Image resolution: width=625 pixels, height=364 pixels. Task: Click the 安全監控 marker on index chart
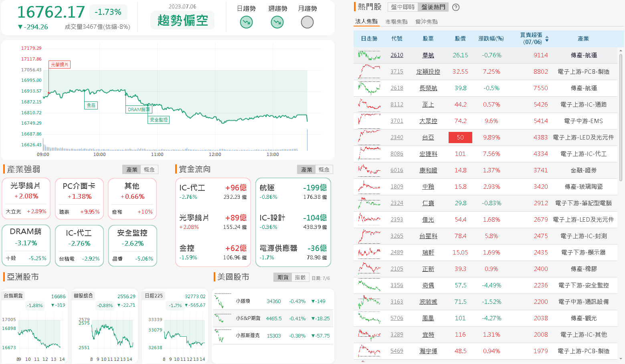(159, 120)
